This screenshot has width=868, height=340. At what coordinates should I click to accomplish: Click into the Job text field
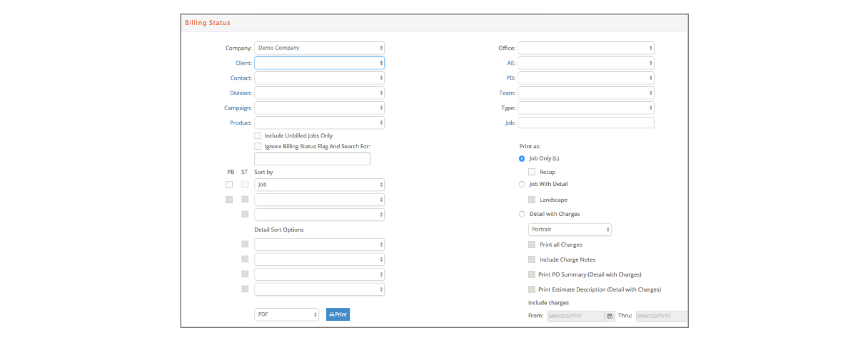585,123
